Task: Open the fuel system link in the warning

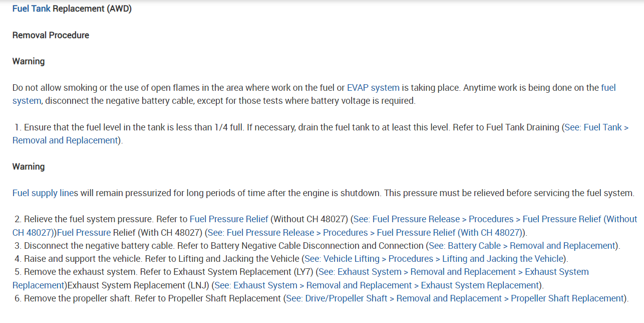Action: click(608, 88)
